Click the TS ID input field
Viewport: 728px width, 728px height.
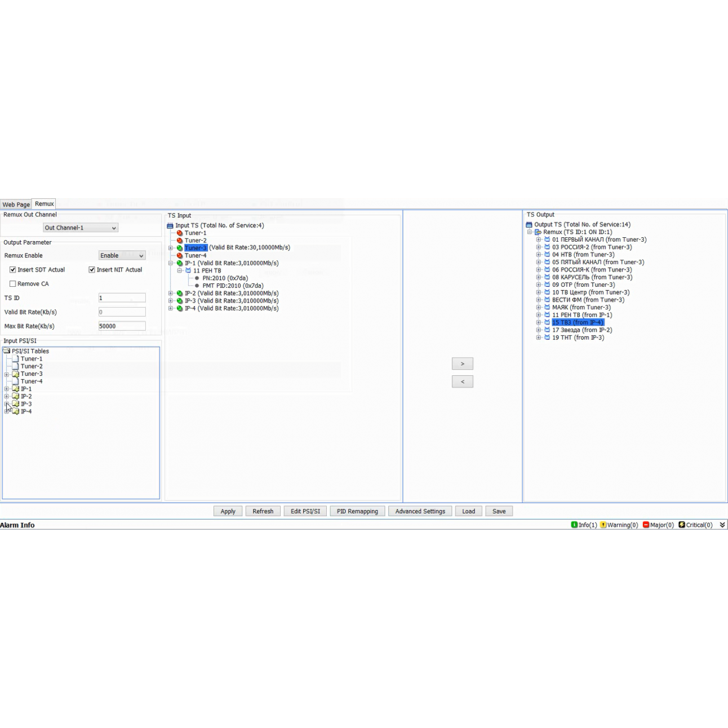click(122, 298)
